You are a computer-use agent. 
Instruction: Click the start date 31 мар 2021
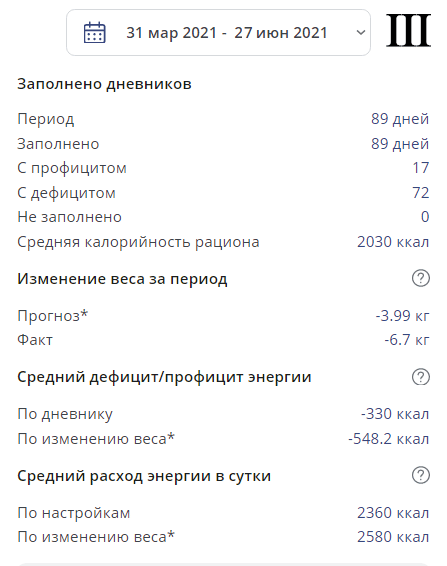pos(171,33)
